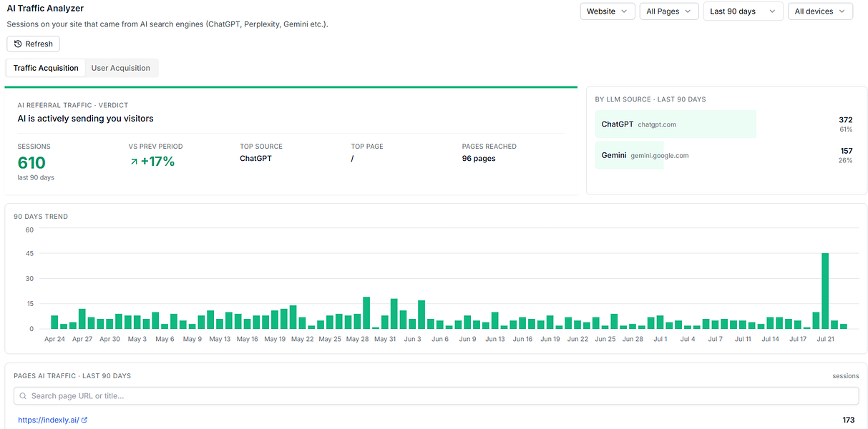Click the 173 sessions count for indexly.ai
The width and height of the screenshot is (868, 429).
pyautogui.click(x=849, y=420)
